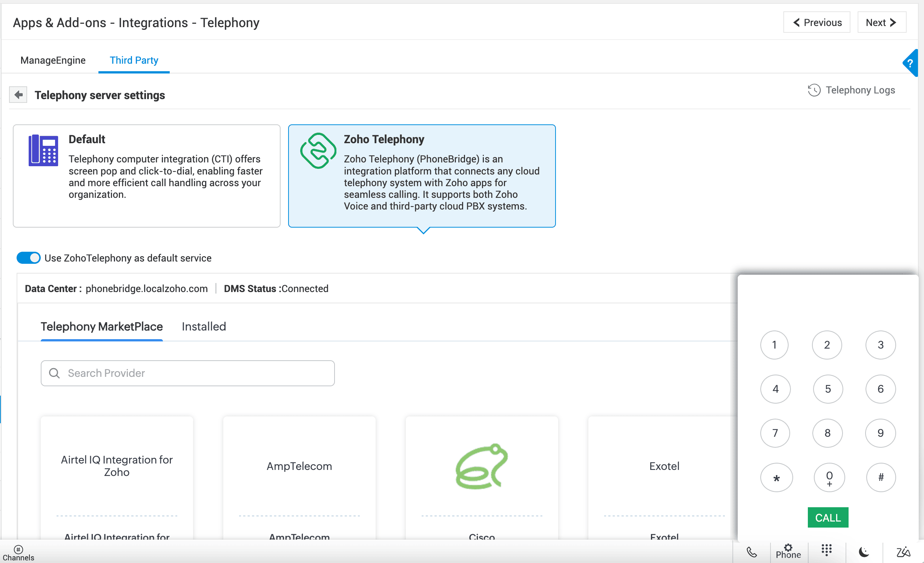Viewport: 924px width, 563px height.
Task: Open the Telephony Logs link
Action: tap(860, 90)
